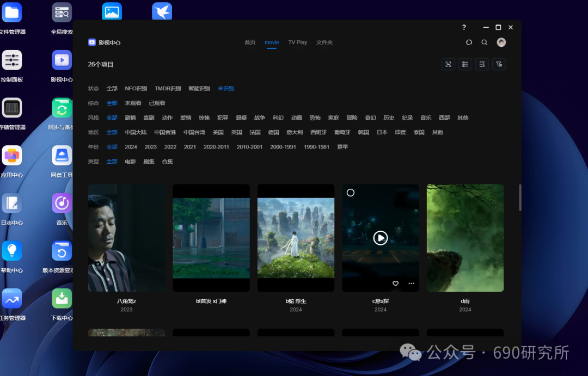
Task: Filter 状态 by 智能识别
Action: (199, 89)
